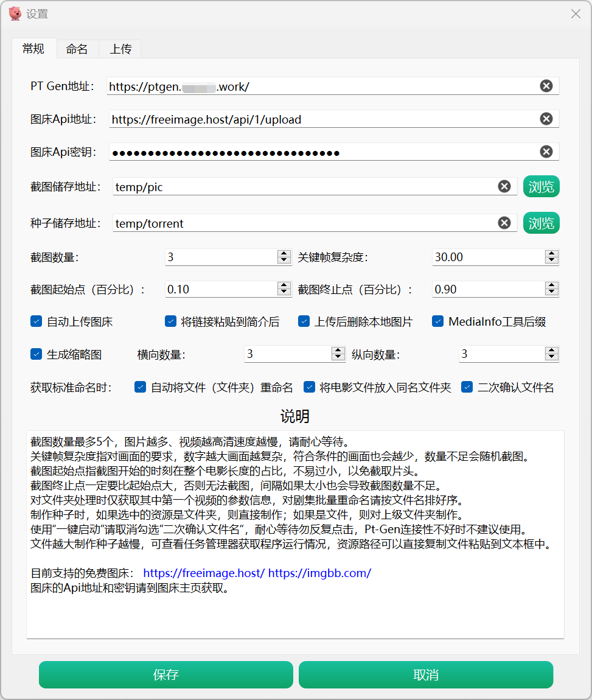Click the 获取标准命名时 label

coord(71,388)
